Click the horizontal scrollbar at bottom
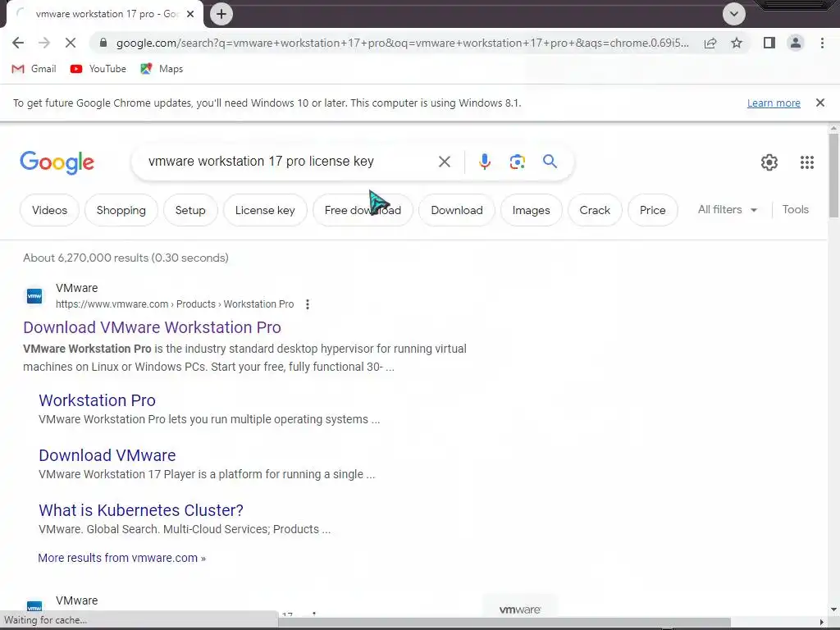This screenshot has width=840, height=630. click(504, 622)
